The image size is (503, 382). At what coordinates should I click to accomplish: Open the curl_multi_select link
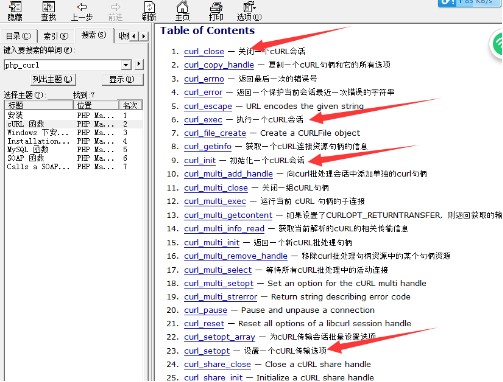coord(218,270)
